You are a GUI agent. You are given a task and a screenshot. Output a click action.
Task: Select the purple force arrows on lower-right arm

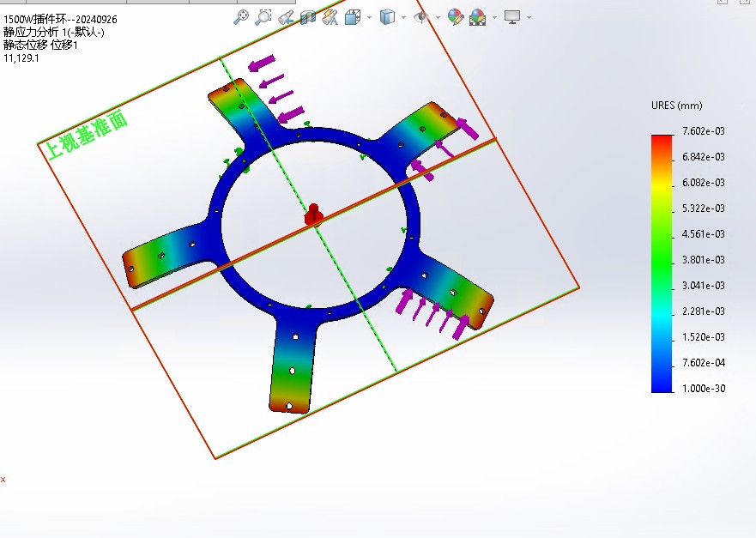point(432,313)
